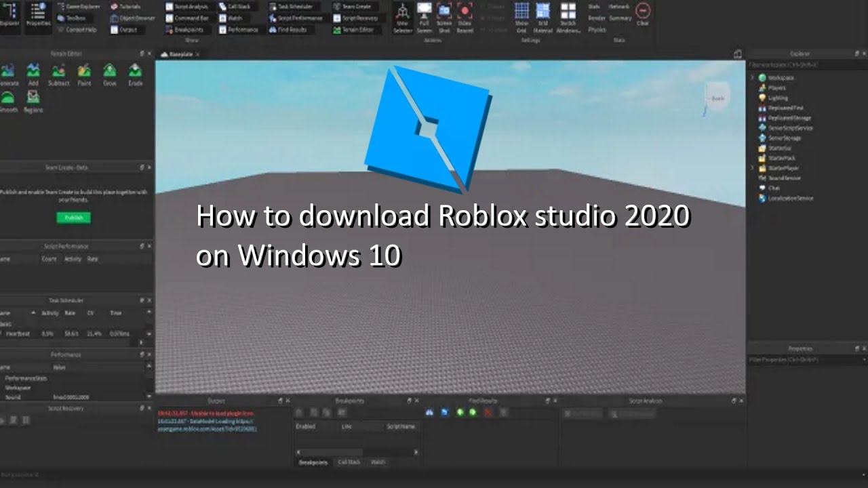Select Players in the Explorer tree

tap(772, 88)
